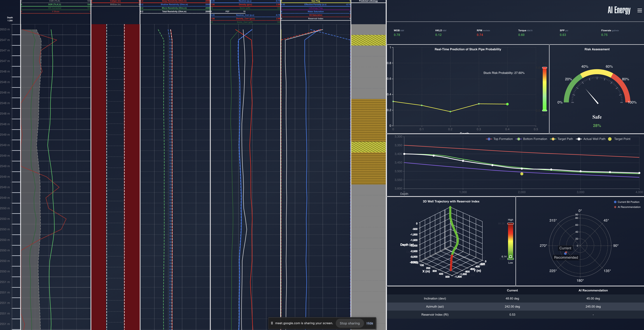
Task: Toggle the Bottom Formation legend series
Action: pos(531,139)
